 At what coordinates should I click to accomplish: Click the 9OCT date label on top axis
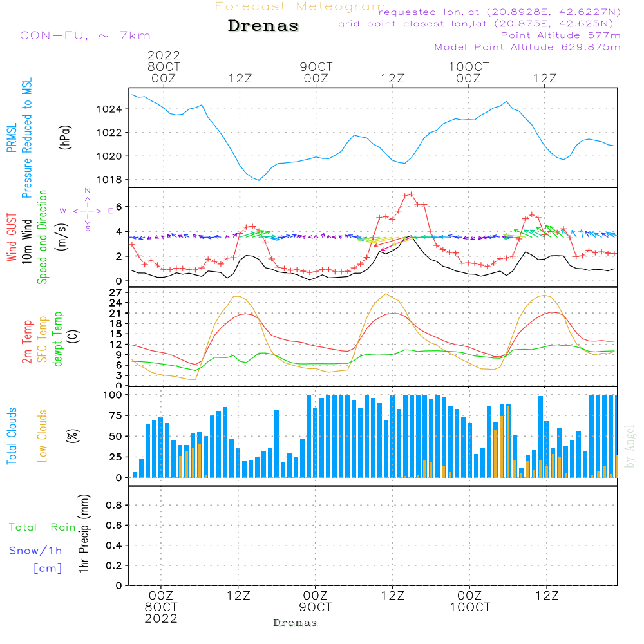[316, 67]
